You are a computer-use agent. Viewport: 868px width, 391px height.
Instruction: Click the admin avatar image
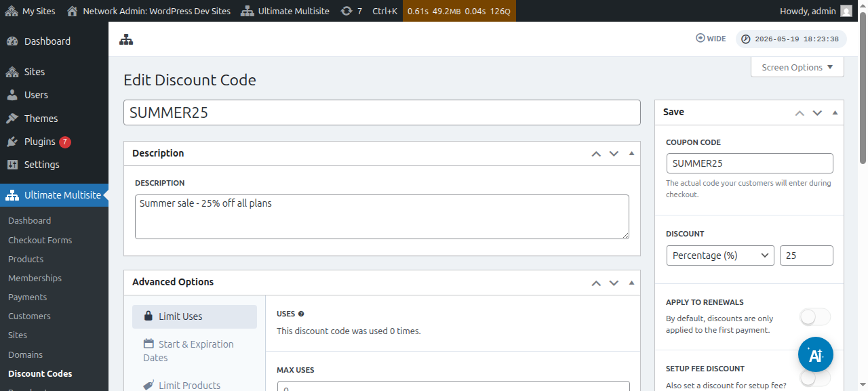[x=846, y=11]
